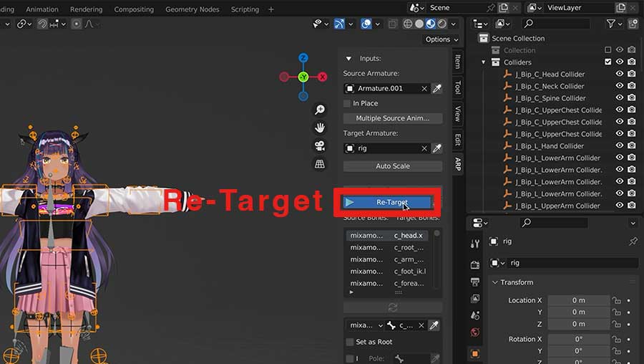The image size is (644, 364).
Task: Switch to the ARP sidebar tab
Action: click(458, 165)
